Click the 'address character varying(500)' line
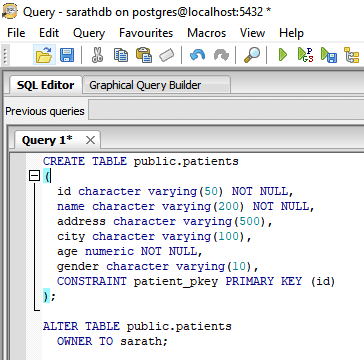 click(165, 221)
